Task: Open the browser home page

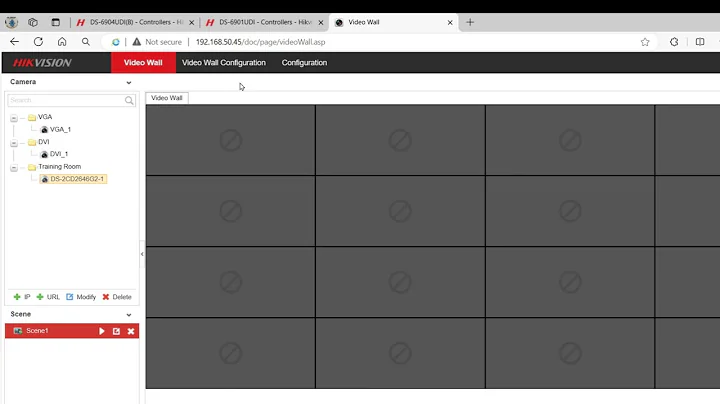Action: [x=62, y=42]
